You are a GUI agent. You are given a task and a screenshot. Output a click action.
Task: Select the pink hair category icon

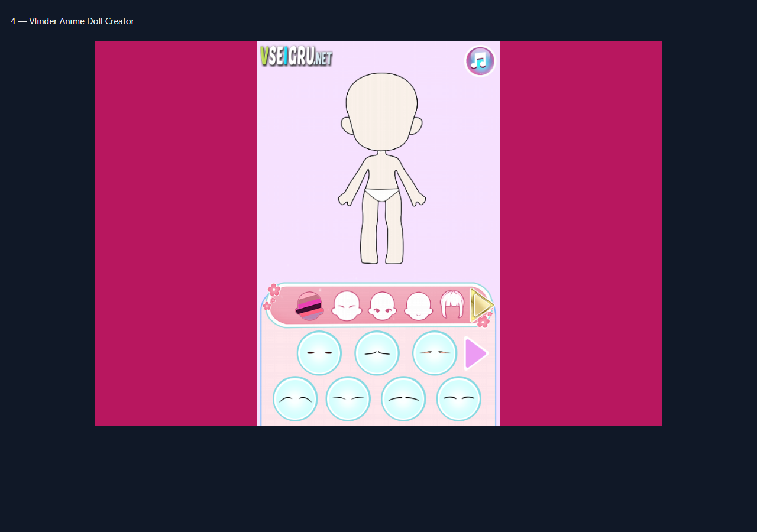click(x=452, y=304)
